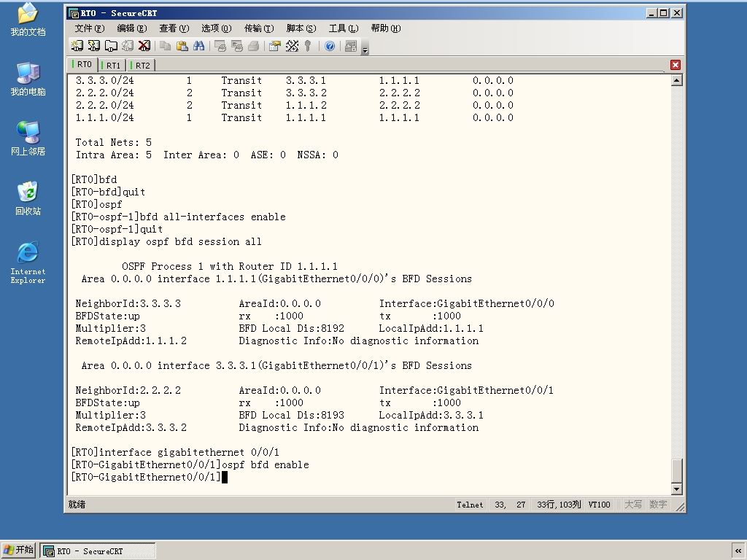Click the Quick Connect lightning icon
747x560 pixels.
pyautogui.click(x=94, y=46)
